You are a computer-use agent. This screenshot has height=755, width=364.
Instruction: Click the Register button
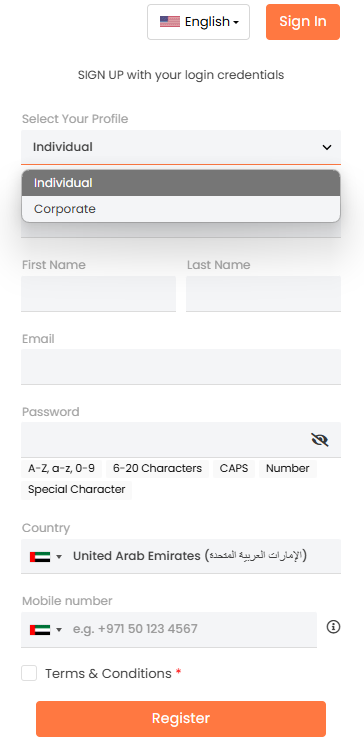[x=181, y=718]
